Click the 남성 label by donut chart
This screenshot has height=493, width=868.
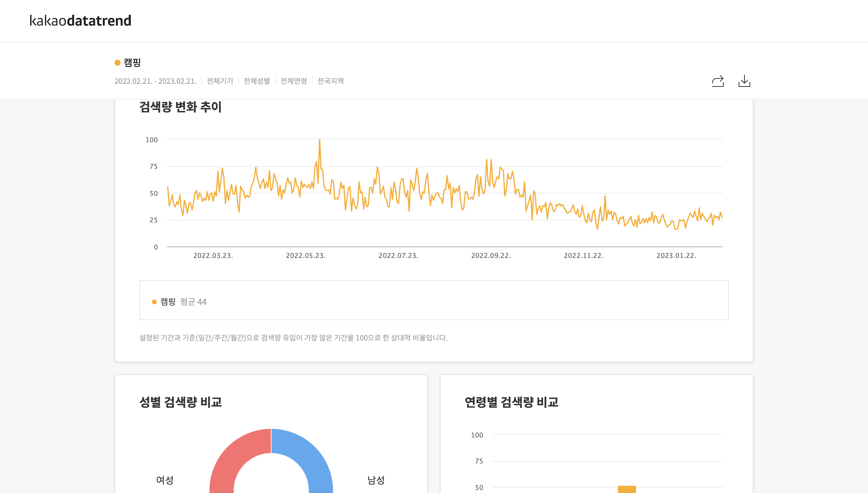pos(376,480)
